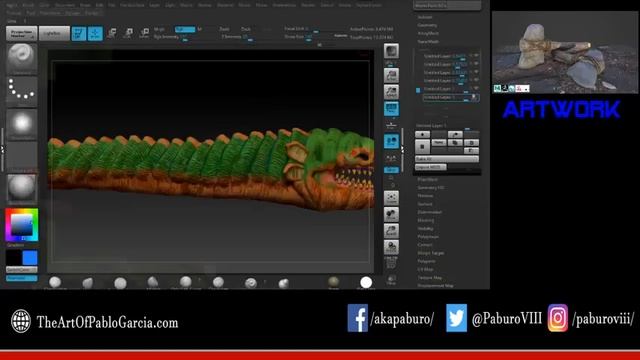Expand the Geometry section in Tool palette
Screen dimensions: 640x360
[427, 25]
